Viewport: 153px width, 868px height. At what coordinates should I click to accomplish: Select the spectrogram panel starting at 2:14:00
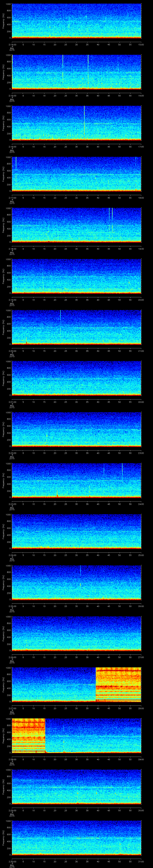tap(76, 21)
